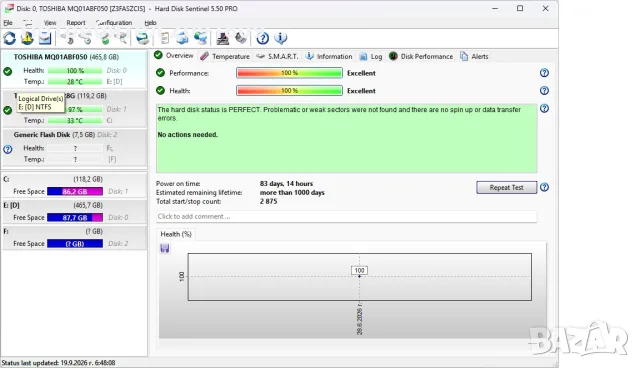Click the 'Click to add comment' field
The height and width of the screenshot is (368, 640).
click(346, 217)
